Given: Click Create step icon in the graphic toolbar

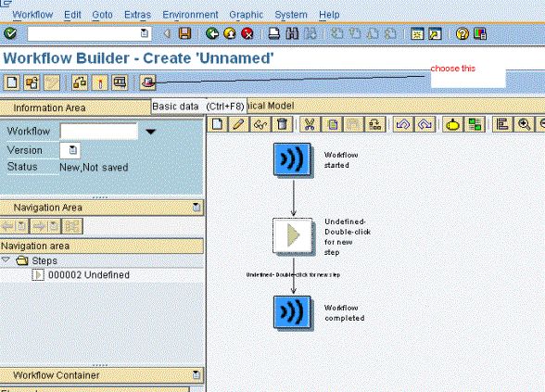Looking at the screenshot, I should tap(218, 124).
